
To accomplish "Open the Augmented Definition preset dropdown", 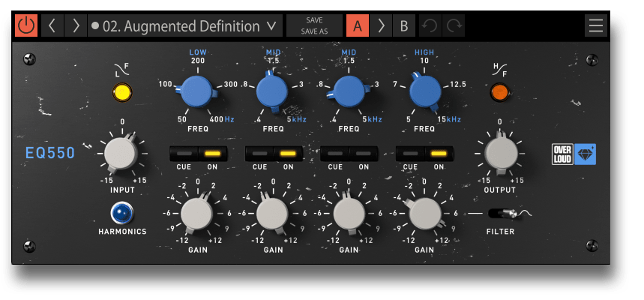I will [x=185, y=26].
